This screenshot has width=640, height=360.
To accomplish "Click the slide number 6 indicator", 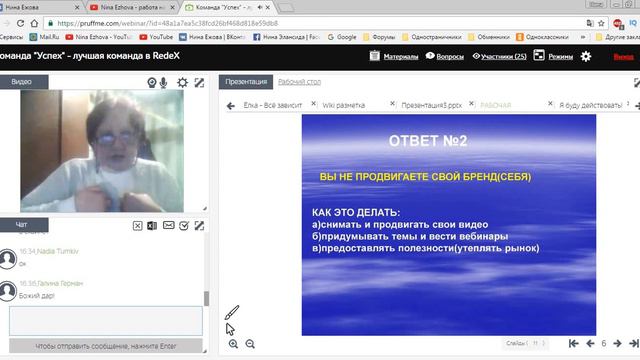I will point(604,344).
